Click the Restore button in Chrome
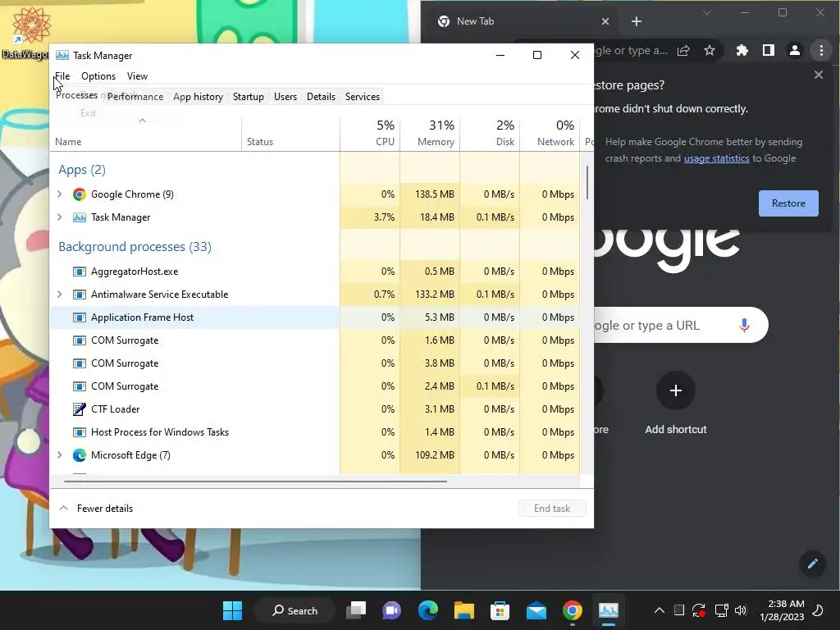The image size is (840, 630). click(788, 203)
